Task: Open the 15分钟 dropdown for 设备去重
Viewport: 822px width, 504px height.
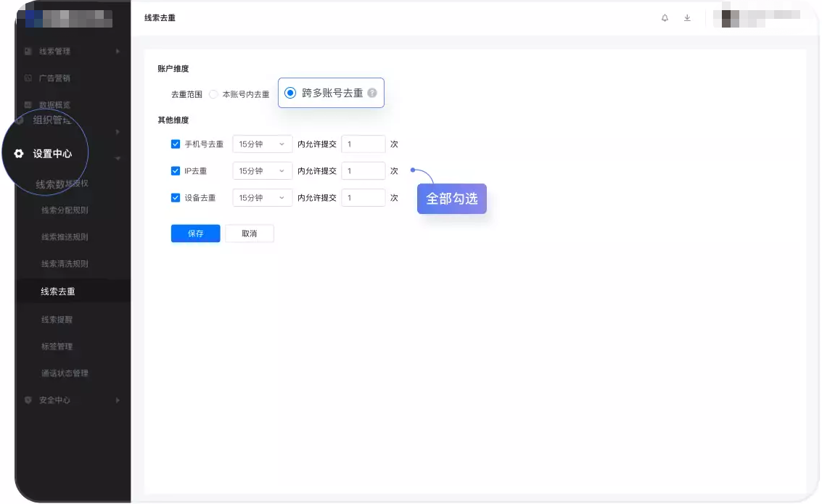Action: 262,197
